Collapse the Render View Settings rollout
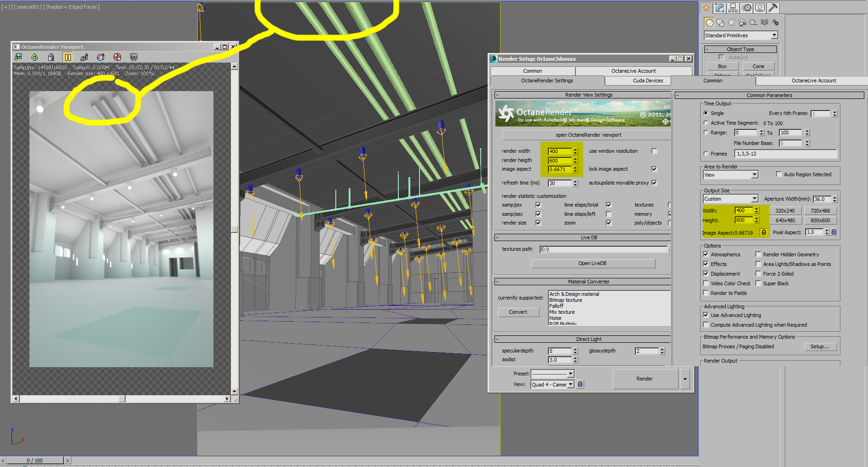Screen dimensions: 868x467 497,95
